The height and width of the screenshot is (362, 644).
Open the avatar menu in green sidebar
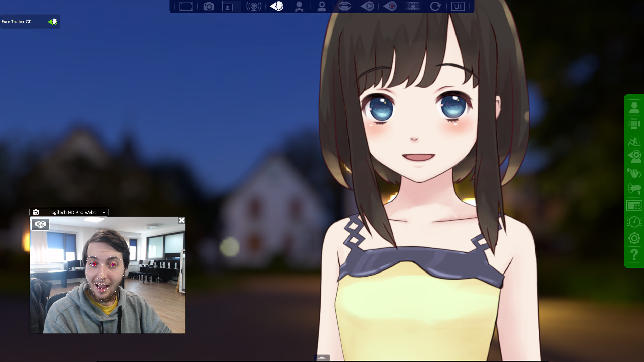pos(634,108)
